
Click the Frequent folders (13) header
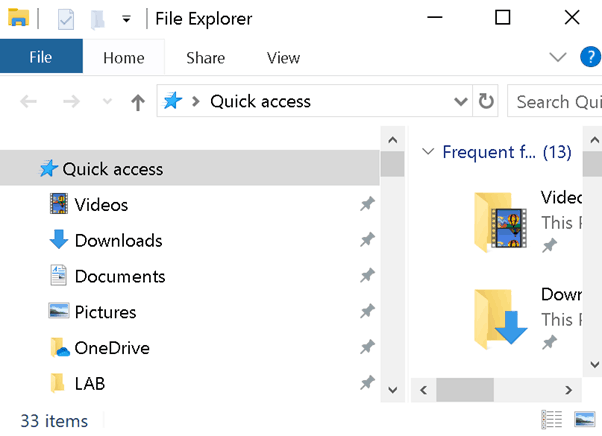[507, 152]
